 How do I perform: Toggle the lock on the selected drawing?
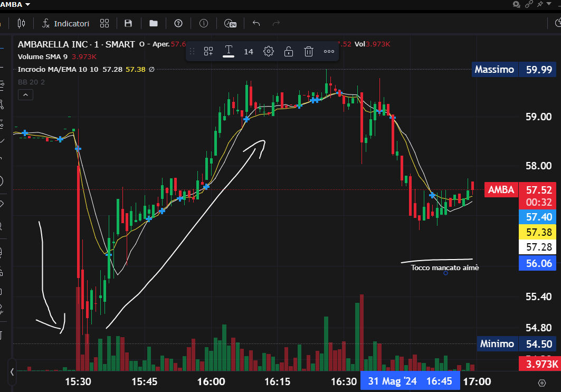tap(289, 52)
